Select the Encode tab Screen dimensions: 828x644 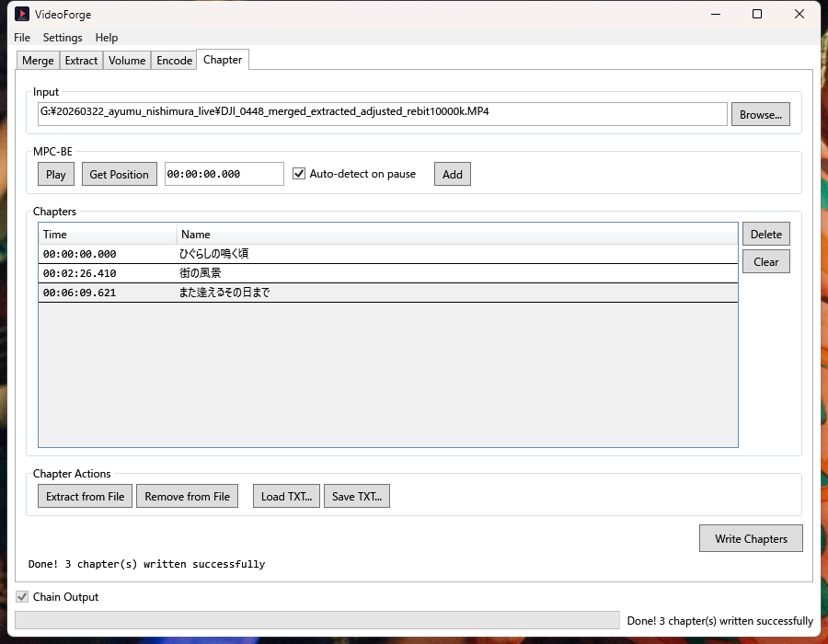[174, 61]
